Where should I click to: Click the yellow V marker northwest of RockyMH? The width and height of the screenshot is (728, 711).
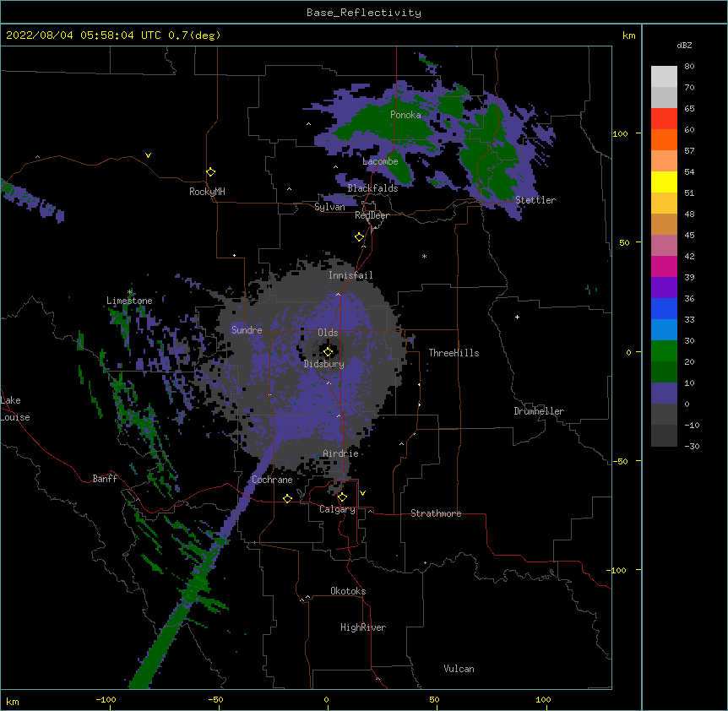coord(148,155)
